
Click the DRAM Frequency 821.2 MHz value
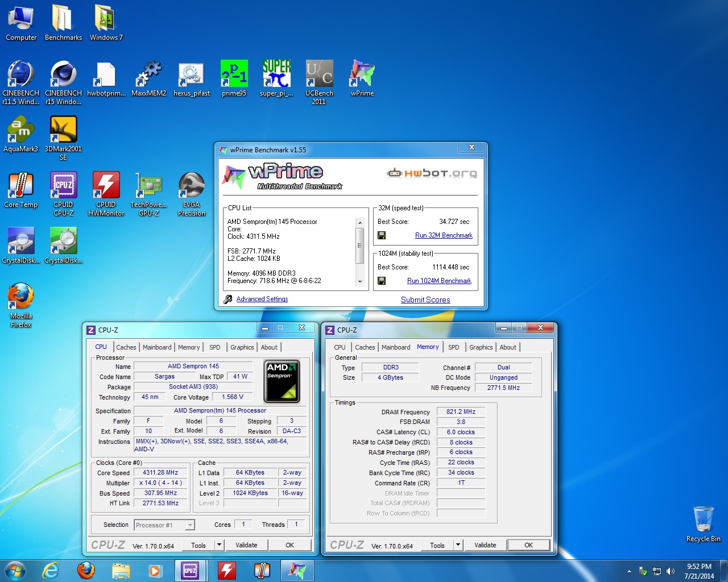[x=461, y=411]
